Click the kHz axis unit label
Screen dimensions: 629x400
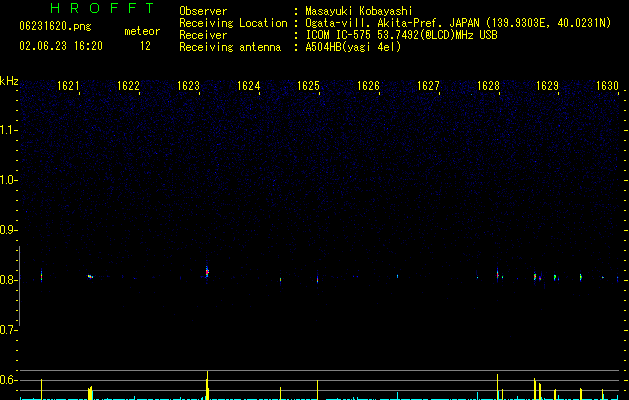(x=9, y=81)
